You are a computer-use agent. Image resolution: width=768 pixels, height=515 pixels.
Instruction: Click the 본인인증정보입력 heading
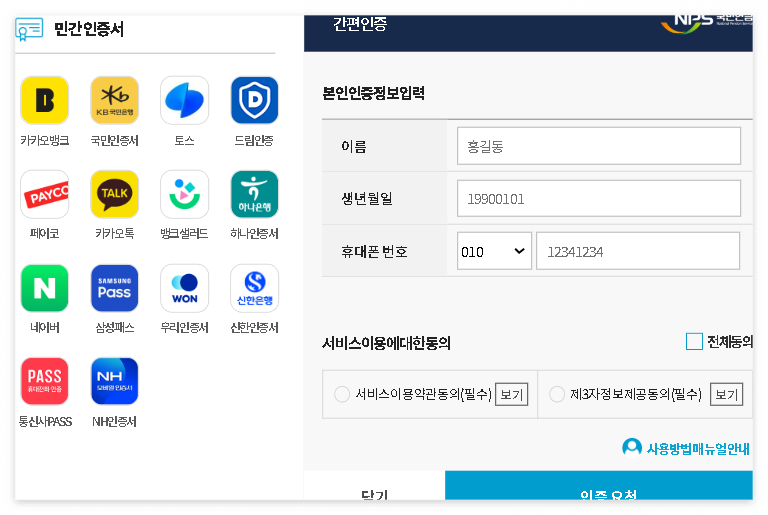click(373, 93)
